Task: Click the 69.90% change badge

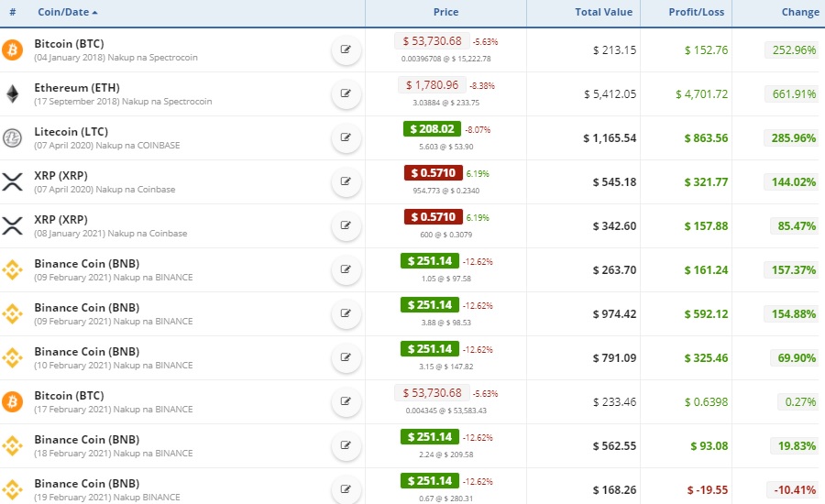Action: [x=797, y=357]
